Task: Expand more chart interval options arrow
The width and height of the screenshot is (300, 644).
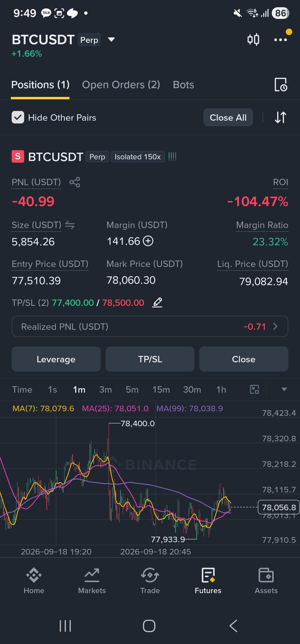Action: click(284, 389)
